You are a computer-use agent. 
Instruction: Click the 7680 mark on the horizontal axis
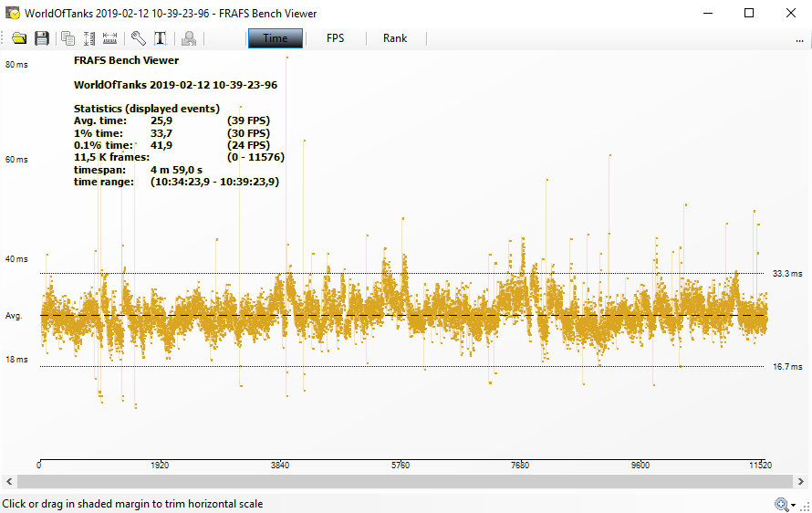tap(520, 466)
